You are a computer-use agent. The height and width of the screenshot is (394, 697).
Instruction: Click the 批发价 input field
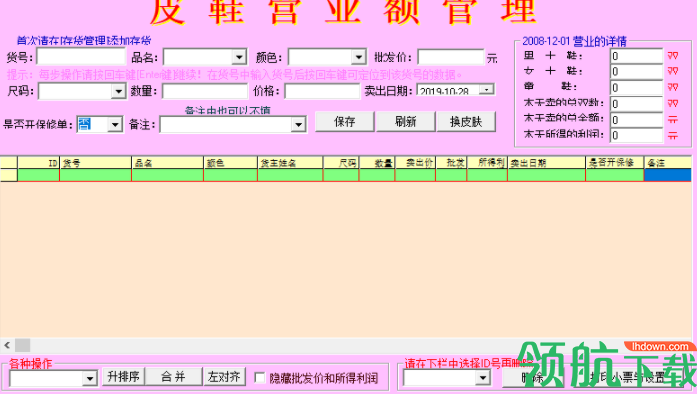point(450,57)
